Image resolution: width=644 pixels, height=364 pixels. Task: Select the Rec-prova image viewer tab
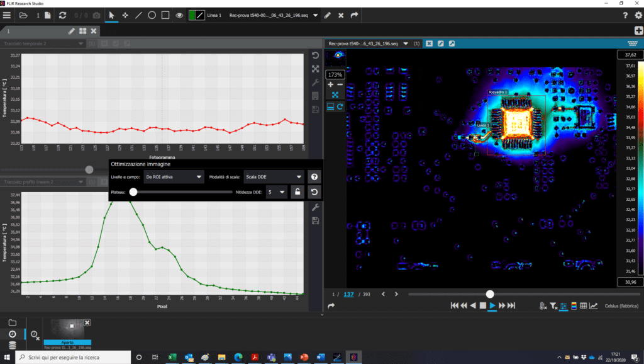364,43
